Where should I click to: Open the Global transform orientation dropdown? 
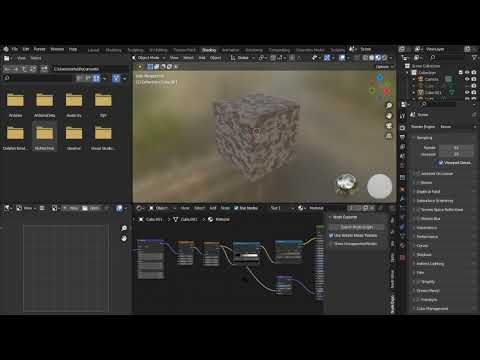coord(243,58)
